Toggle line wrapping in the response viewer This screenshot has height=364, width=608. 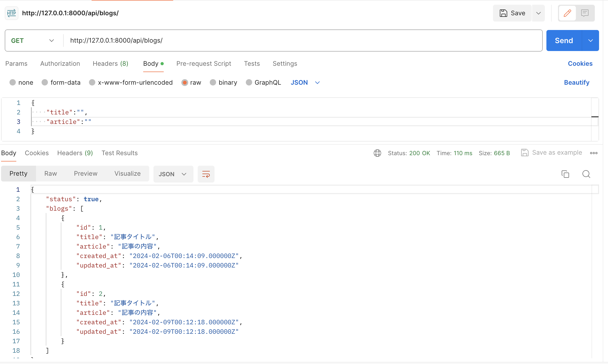(206, 174)
